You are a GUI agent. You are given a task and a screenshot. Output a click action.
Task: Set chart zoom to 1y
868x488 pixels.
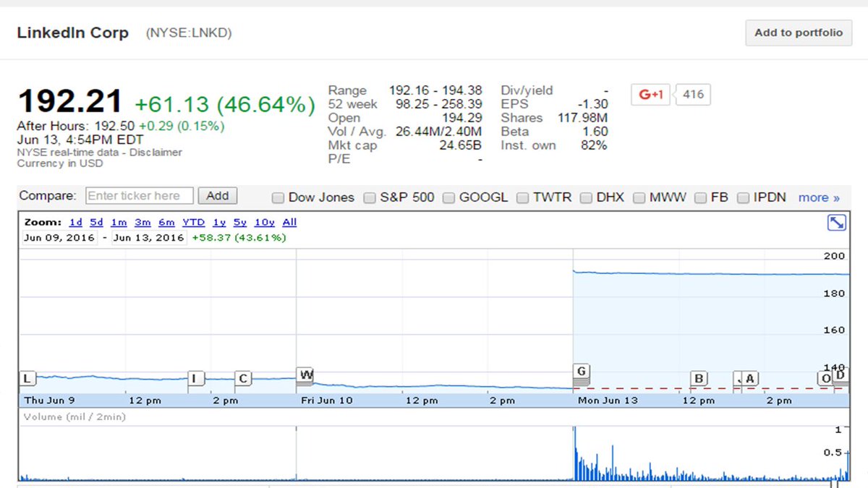pos(219,223)
